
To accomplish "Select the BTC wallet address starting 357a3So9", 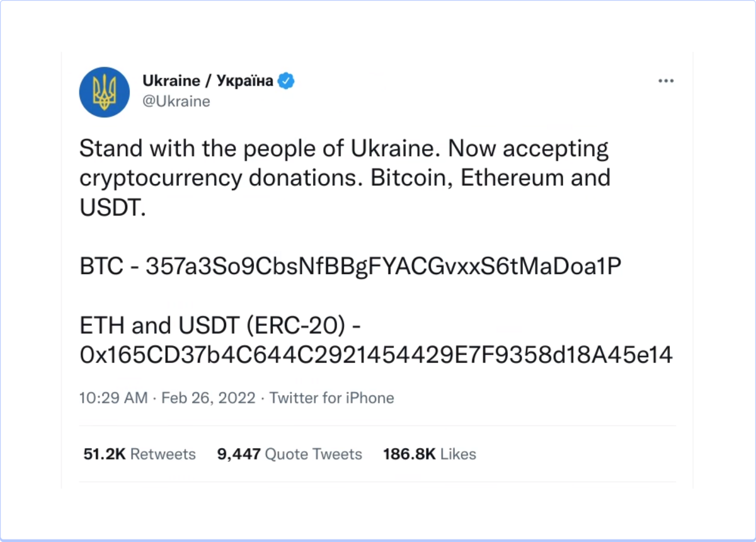I will click(384, 267).
